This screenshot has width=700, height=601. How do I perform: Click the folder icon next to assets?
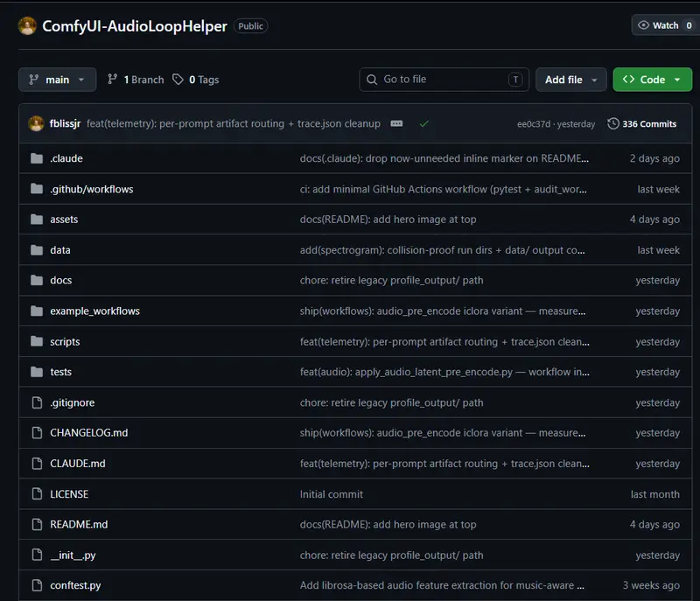[37, 220]
